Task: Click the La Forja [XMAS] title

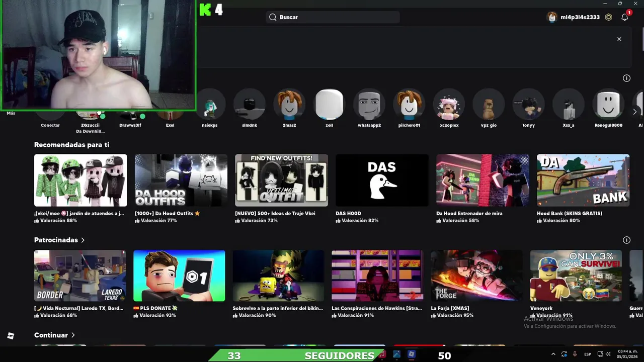Action: coord(450,308)
